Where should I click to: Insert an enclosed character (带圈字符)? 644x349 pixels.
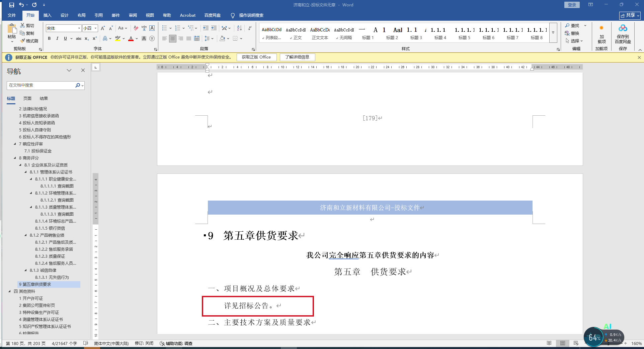click(x=152, y=38)
